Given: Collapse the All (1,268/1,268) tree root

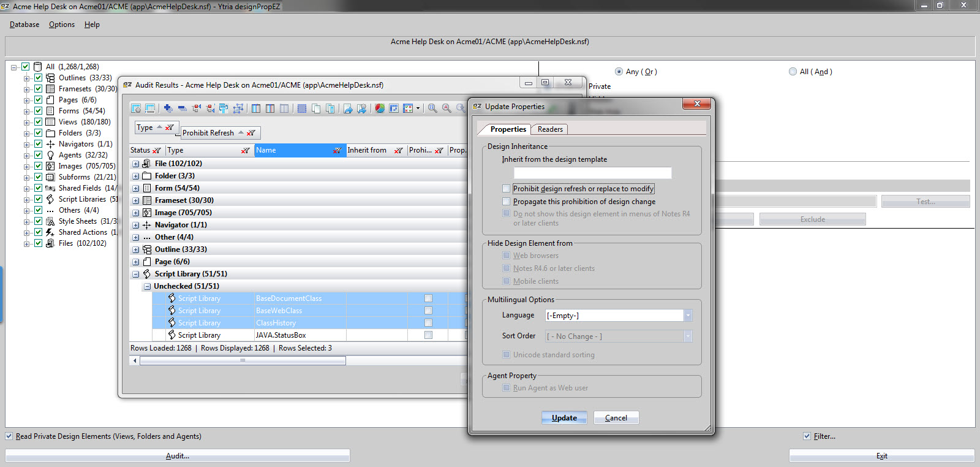Looking at the screenshot, I should pos(14,67).
